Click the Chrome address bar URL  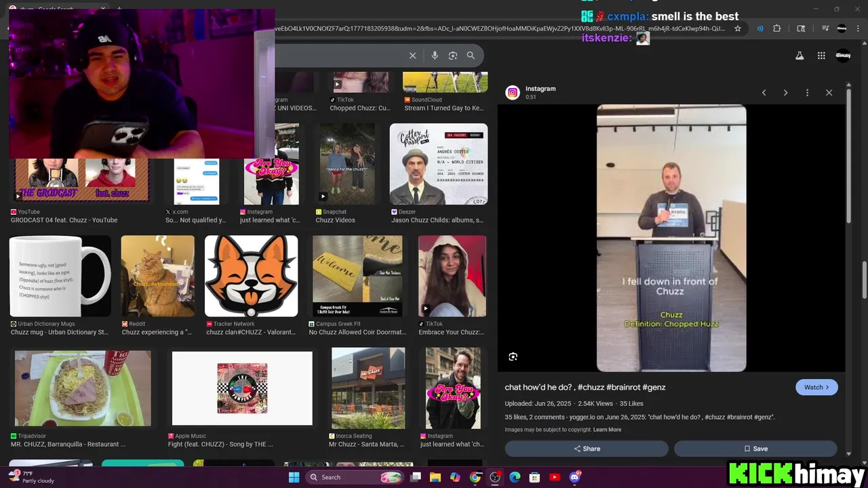click(500, 28)
